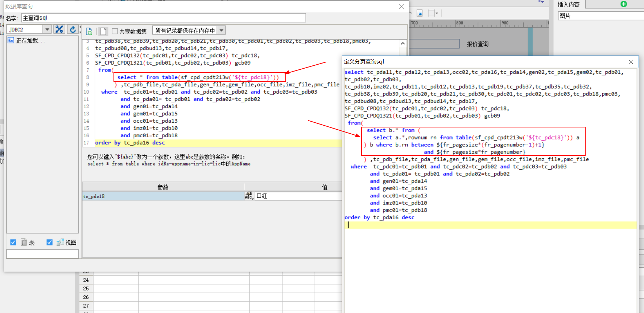
Task: Click the 名字 input field containing 主查询sql
Action: pyautogui.click(x=164, y=18)
